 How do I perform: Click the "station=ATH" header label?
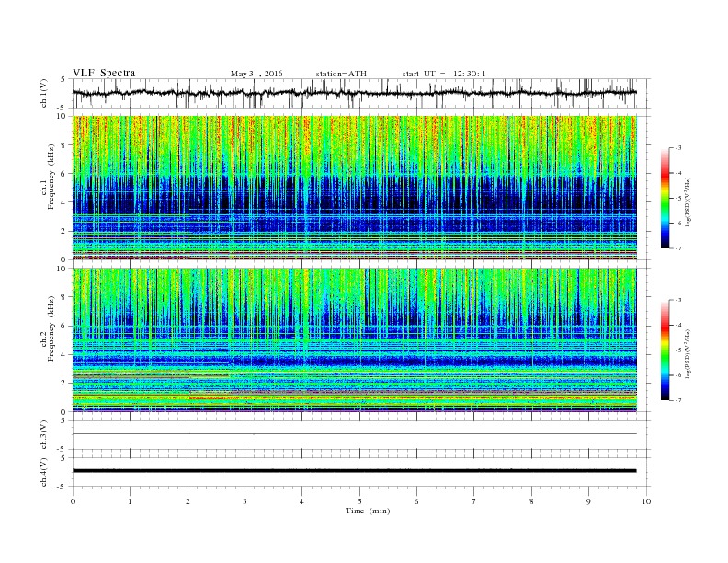[x=341, y=74]
